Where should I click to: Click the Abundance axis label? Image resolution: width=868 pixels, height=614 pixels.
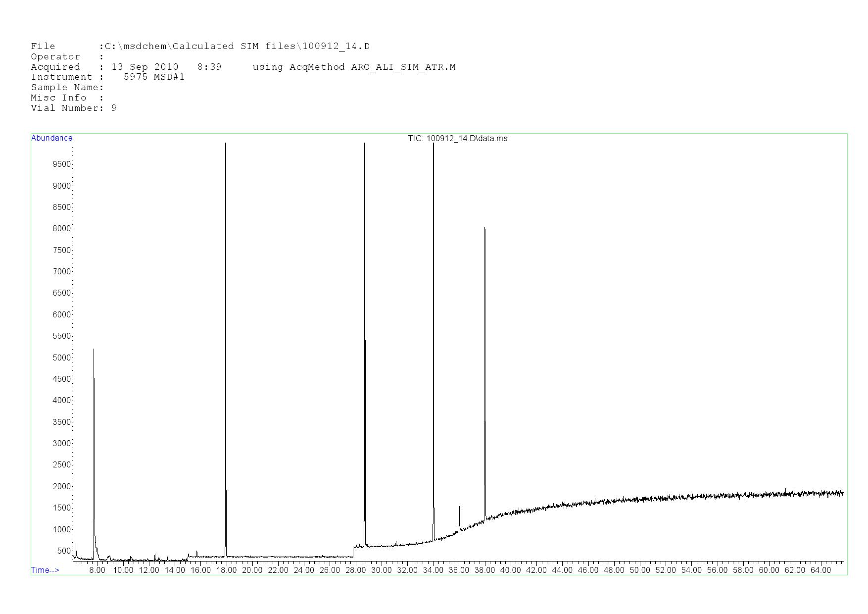(x=52, y=138)
